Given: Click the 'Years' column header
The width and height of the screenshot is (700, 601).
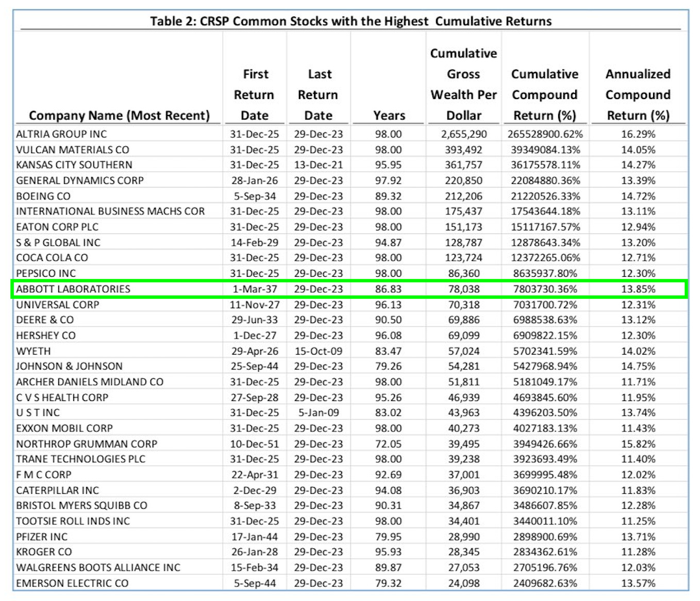Looking at the screenshot, I should (389, 115).
